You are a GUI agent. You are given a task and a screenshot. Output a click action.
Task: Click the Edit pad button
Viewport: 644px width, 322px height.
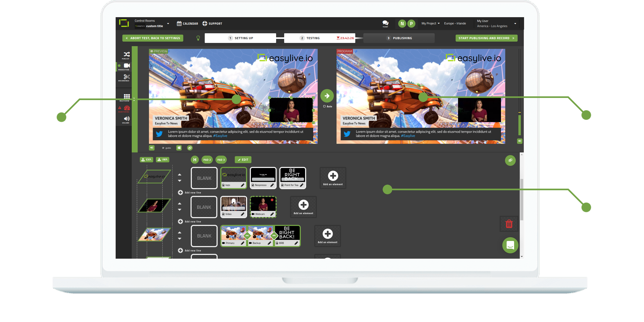click(x=243, y=160)
